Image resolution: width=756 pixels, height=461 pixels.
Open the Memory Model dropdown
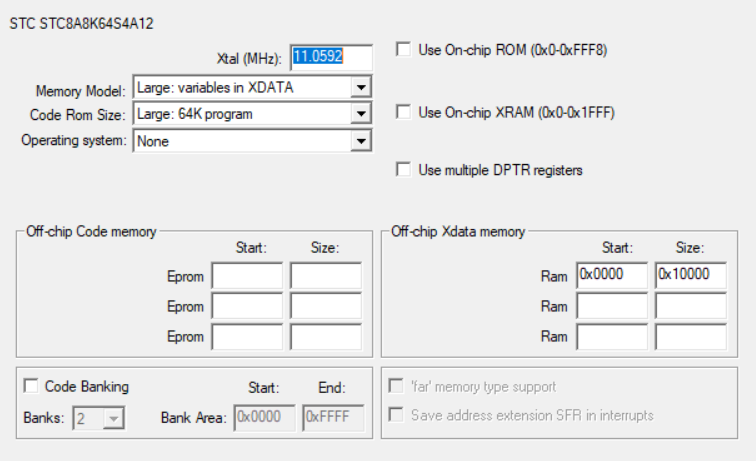pyautogui.click(x=252, y=87)
